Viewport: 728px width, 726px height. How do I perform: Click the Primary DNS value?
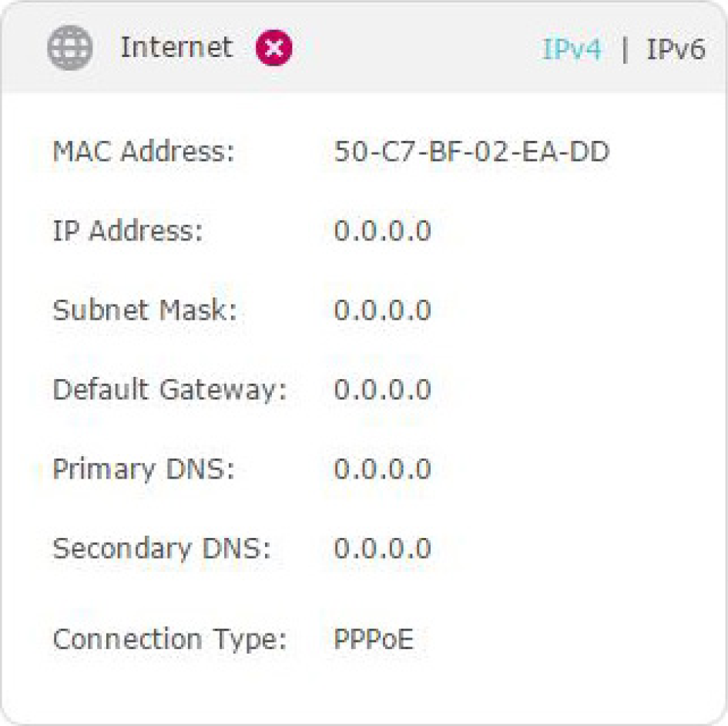point(383,469)
